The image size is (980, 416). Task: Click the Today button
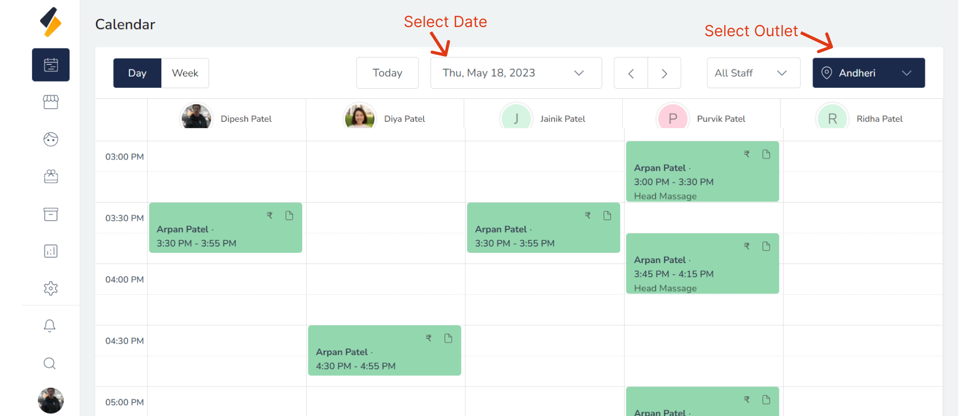point(387,73)
